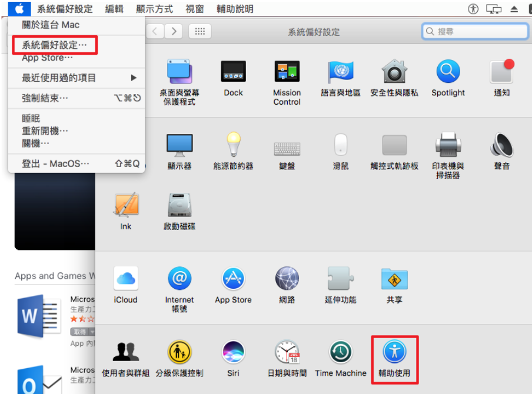Select 登出 - MacOS… menu item
532x394 pixels.
(x=77, y=163)
